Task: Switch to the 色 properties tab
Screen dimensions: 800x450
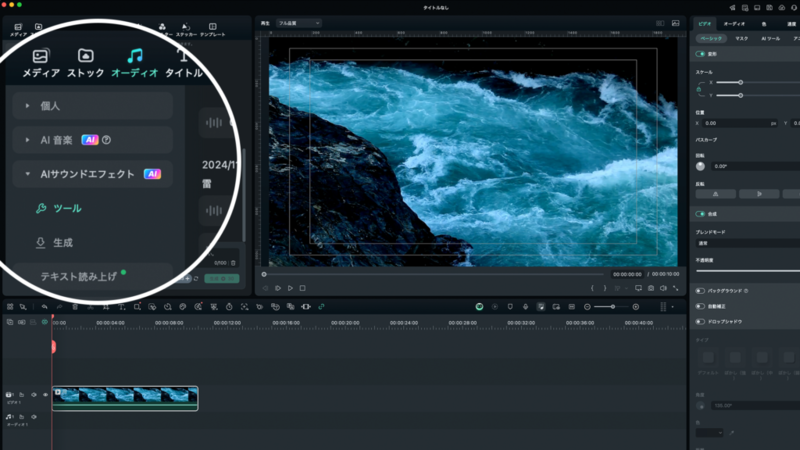Action: coord(764,24)
